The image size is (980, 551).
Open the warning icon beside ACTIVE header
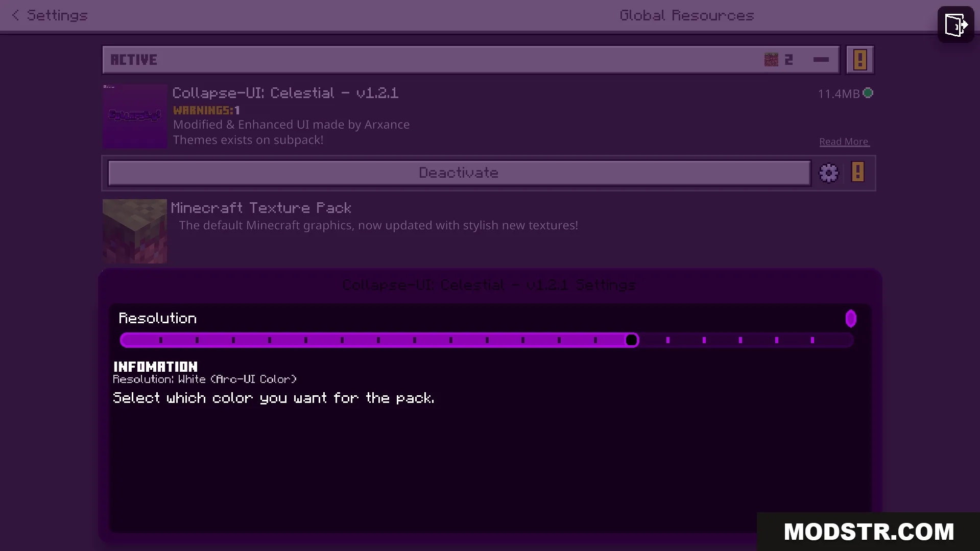pyautogui.click(x=860, y=60)
